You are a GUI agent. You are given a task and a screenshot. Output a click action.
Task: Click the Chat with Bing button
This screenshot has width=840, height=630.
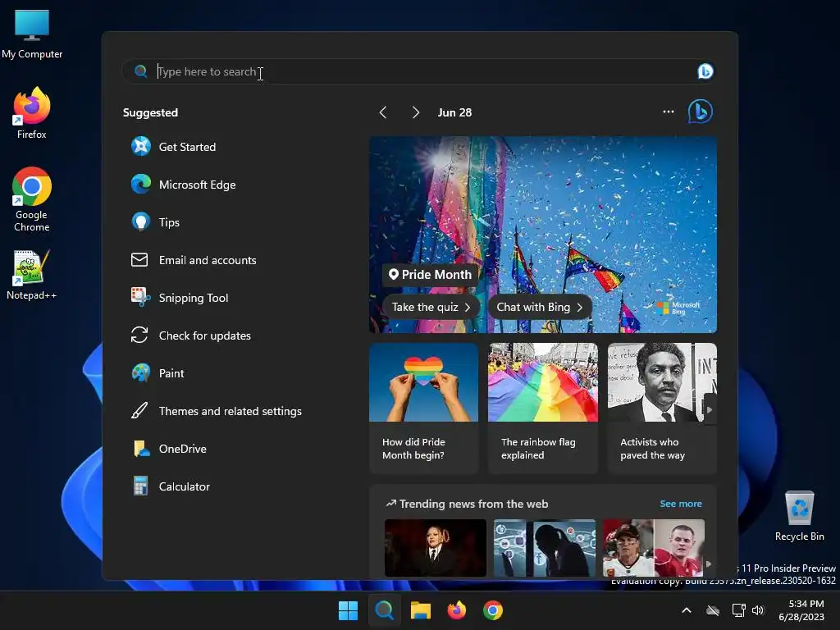[x=540, y=307]
